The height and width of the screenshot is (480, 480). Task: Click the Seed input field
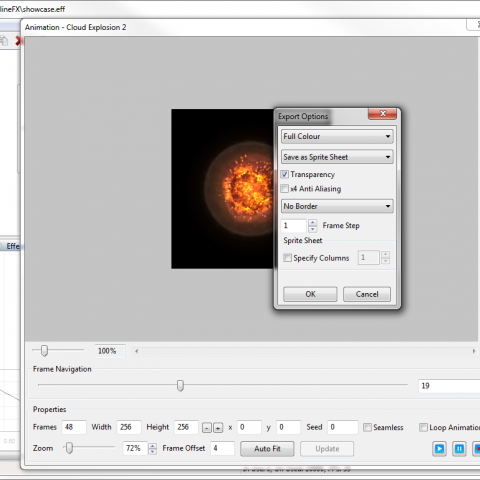(x=343, y=427)
